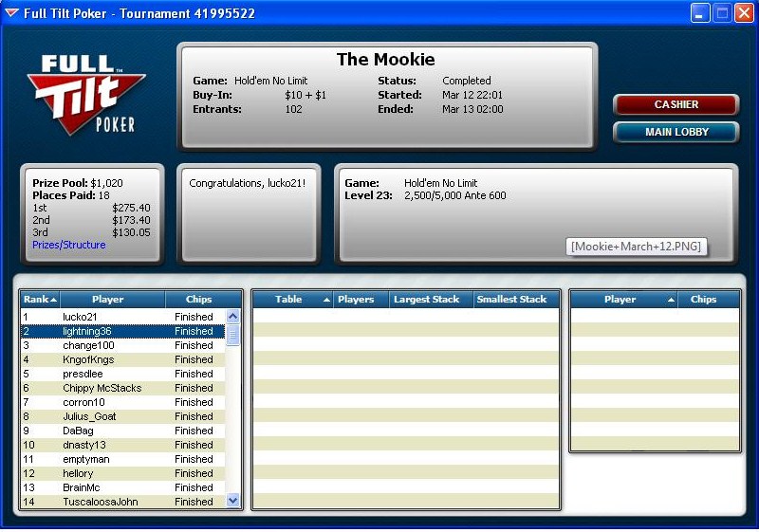Click the Ended Mar 13 02:00 value

point(472,109)
